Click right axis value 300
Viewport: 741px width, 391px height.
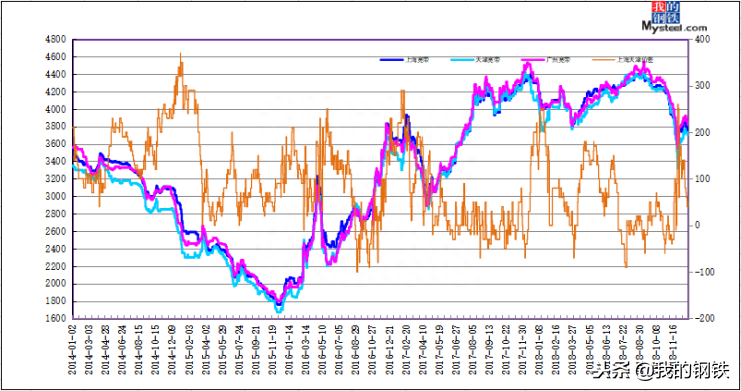click(703, 86)
